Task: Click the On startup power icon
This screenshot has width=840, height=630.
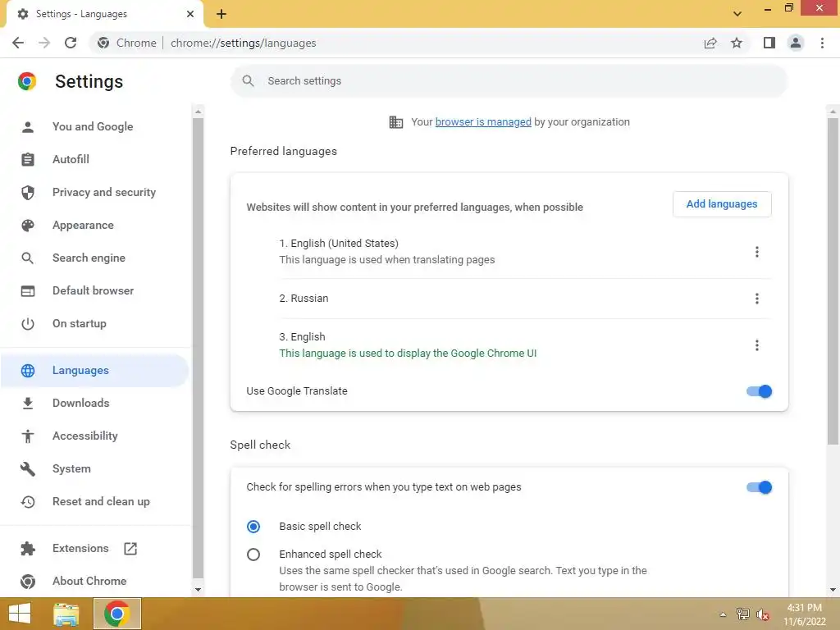Action: 28,323
